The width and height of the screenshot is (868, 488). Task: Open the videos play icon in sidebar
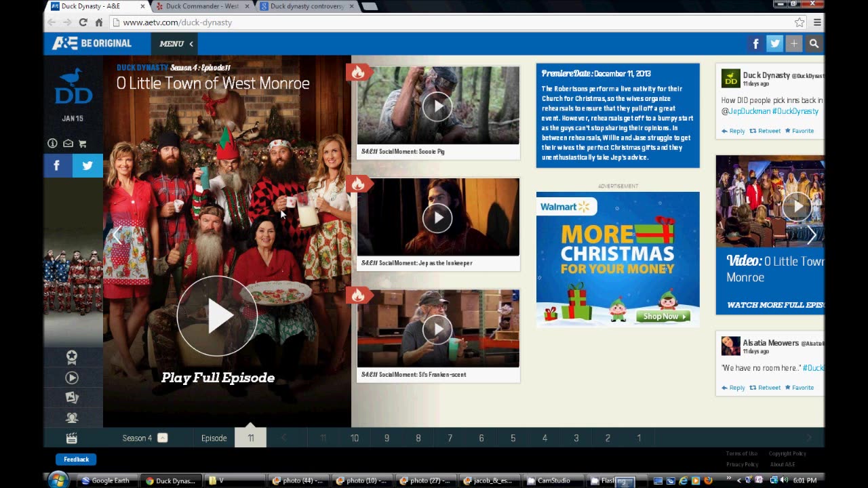click(x=72, y=378)
